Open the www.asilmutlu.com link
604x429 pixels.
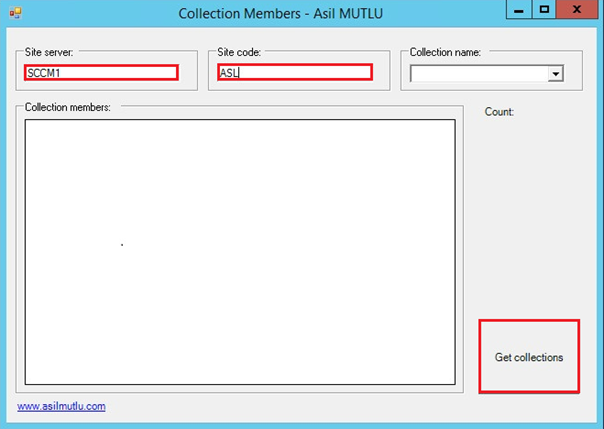(x=61, y=406)
